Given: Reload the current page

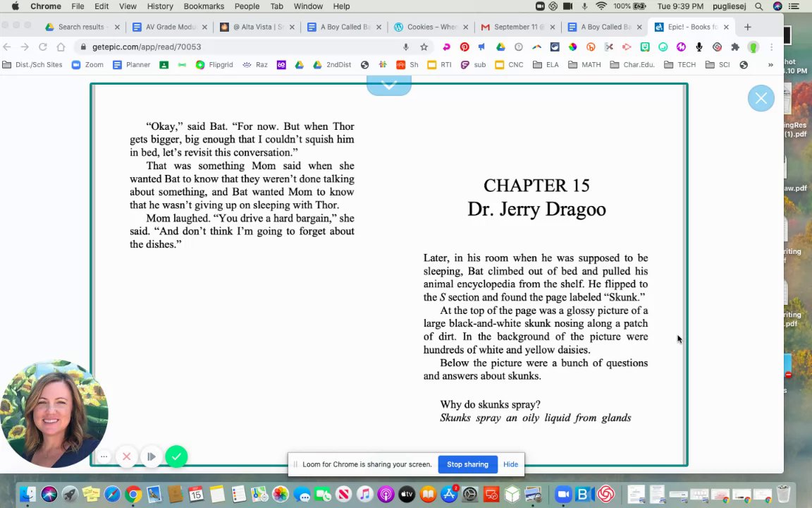Looking at the screenshot, I should tap(43, 47).
